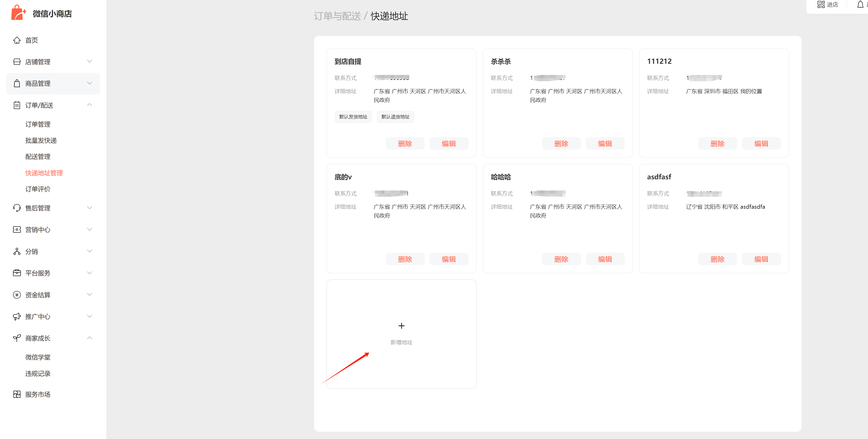
Task: Edit the asdfasf address card
Action: (x=761, y=259)
